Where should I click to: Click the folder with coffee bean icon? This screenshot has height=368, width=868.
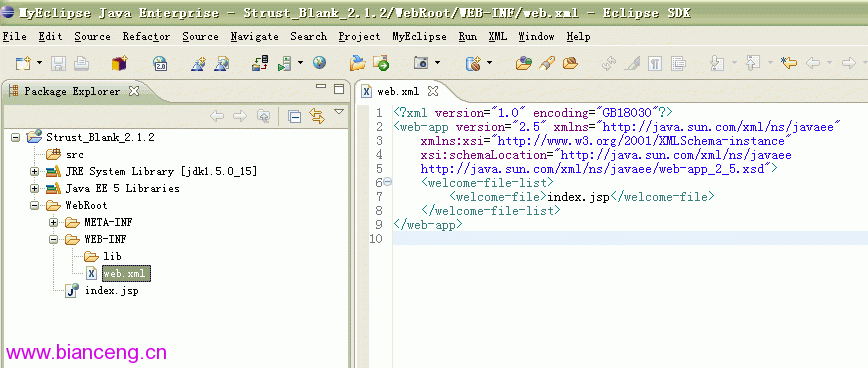click(570, 63)
